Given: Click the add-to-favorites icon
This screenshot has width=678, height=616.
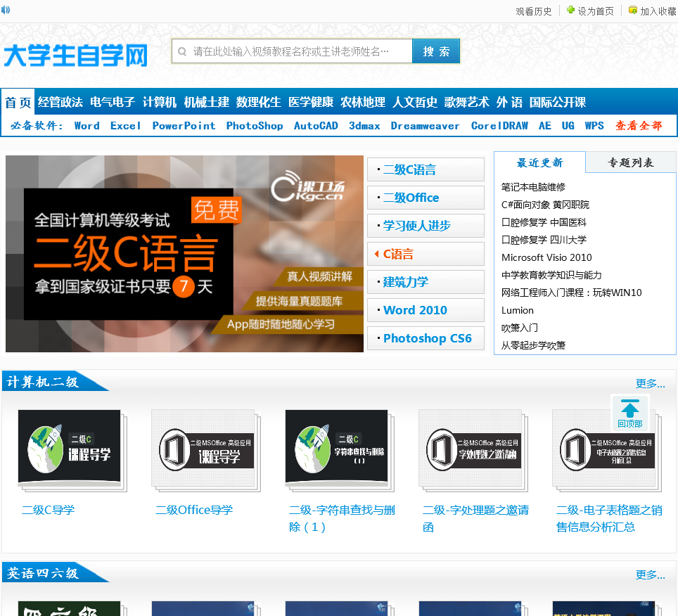Looking at the screenshot, I should pos(632,10).
